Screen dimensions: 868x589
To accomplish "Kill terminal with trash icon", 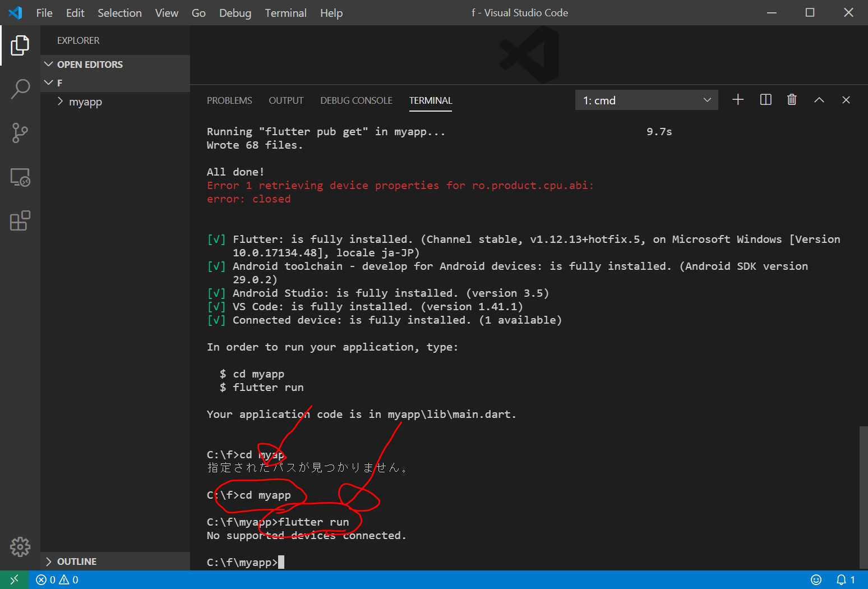I will tap(792, 100).
